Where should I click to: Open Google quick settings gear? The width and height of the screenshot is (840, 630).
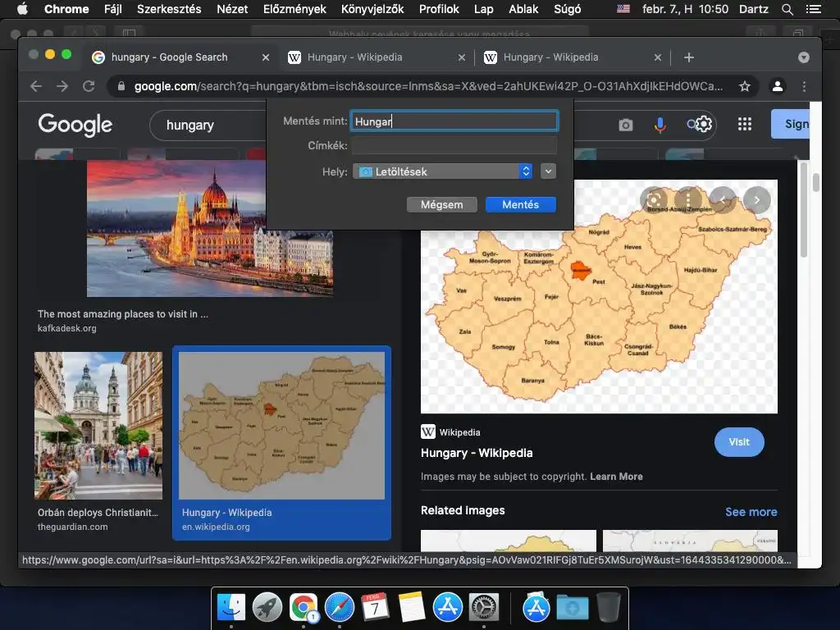point(703,125)
